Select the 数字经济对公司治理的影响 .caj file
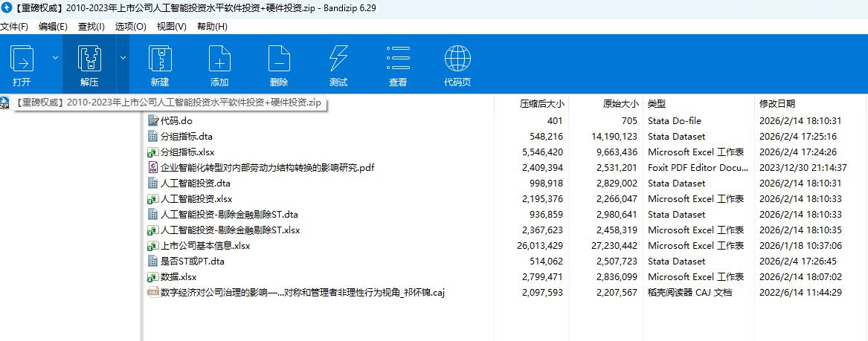Image resolution: width=868 pixels, height=341 pixels. (x=303, y=293)
